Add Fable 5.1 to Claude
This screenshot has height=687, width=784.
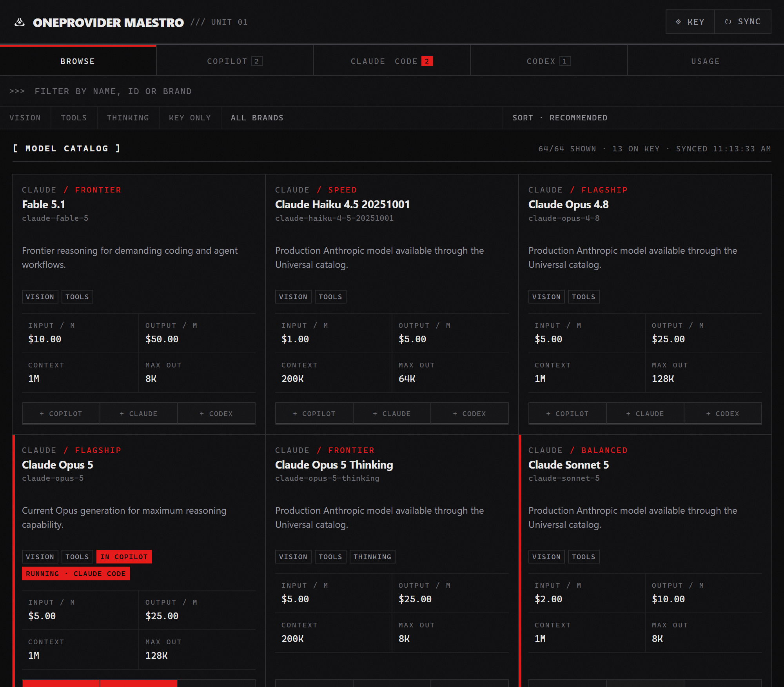pyautogui.click(x=139, y=414)
